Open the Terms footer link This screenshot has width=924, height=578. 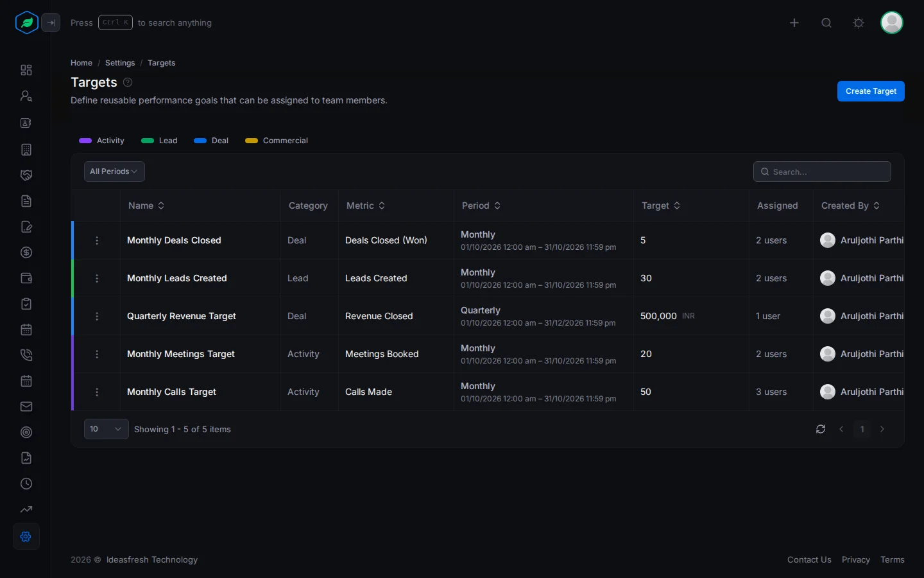(x=893, y=559)
